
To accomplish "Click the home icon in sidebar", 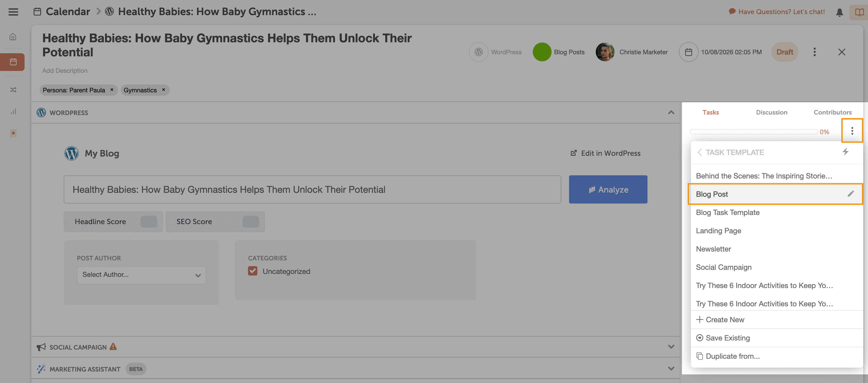I will (13, 37).
